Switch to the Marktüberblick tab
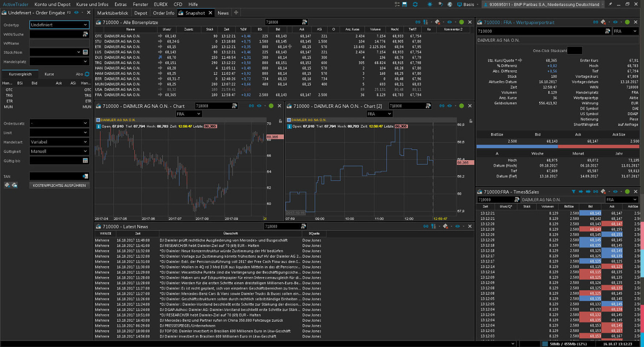The image size is (644, 347). click(113, 13)
